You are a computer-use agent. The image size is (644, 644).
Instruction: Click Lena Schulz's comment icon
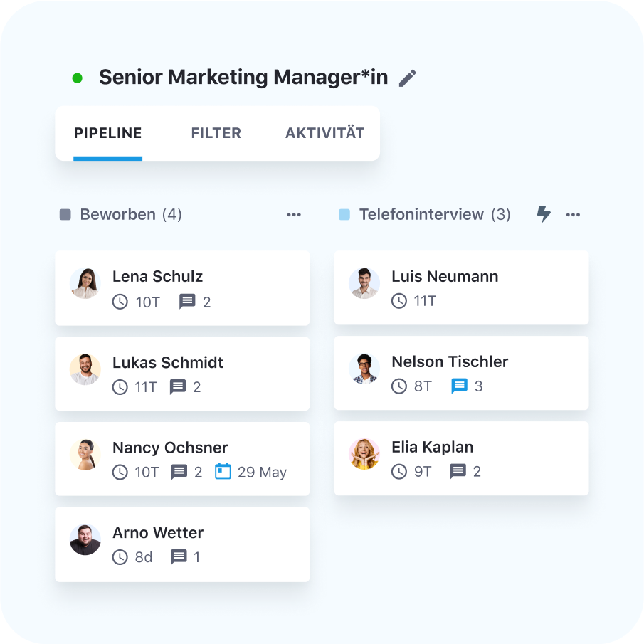pyautogui.click(x=187, y=302)
